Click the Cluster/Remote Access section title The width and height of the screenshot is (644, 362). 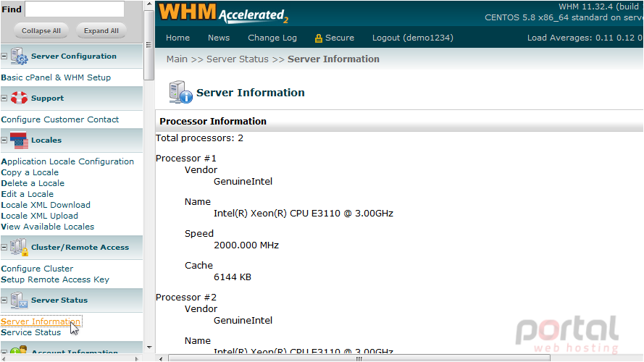coord(80,247)
